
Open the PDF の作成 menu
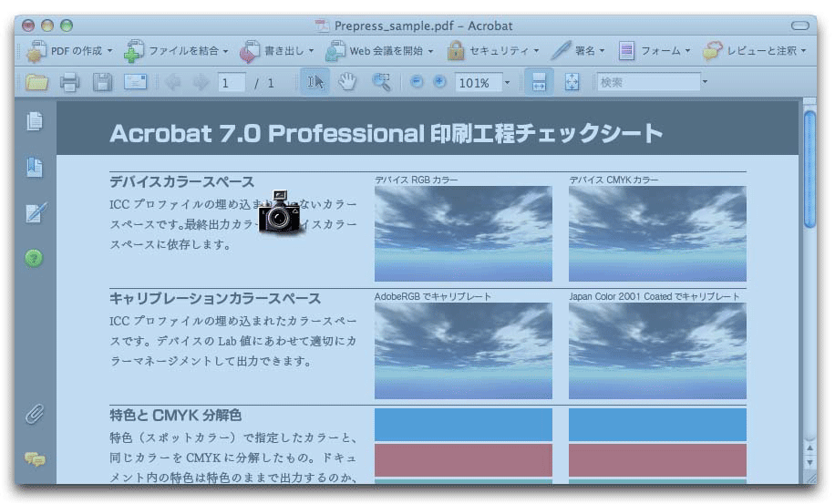[x=70, y=51]
